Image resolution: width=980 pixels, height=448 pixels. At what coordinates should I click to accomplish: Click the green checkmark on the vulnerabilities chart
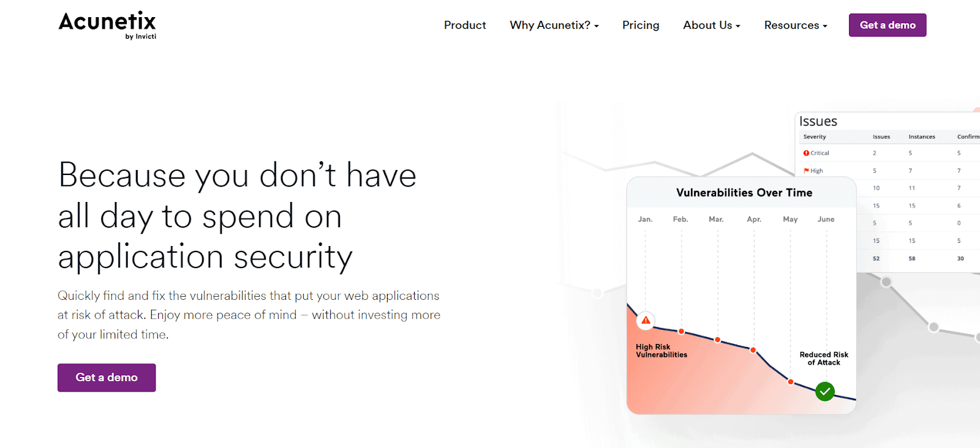click(824, 391)
